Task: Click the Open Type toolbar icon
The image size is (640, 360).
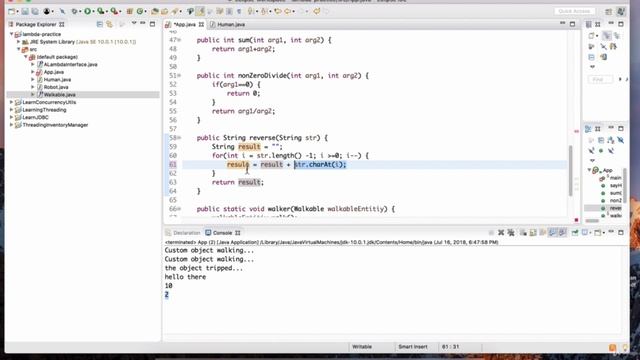Action: (155, 11)
